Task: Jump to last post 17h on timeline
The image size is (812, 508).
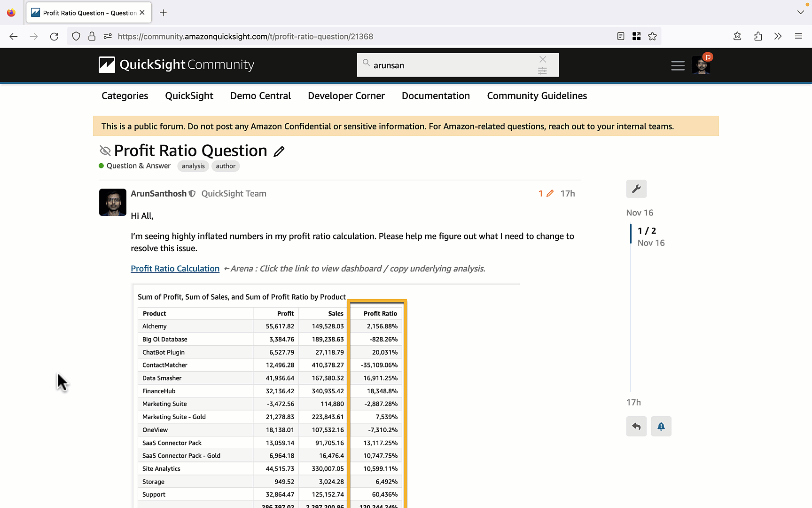Action: [633, 402]
